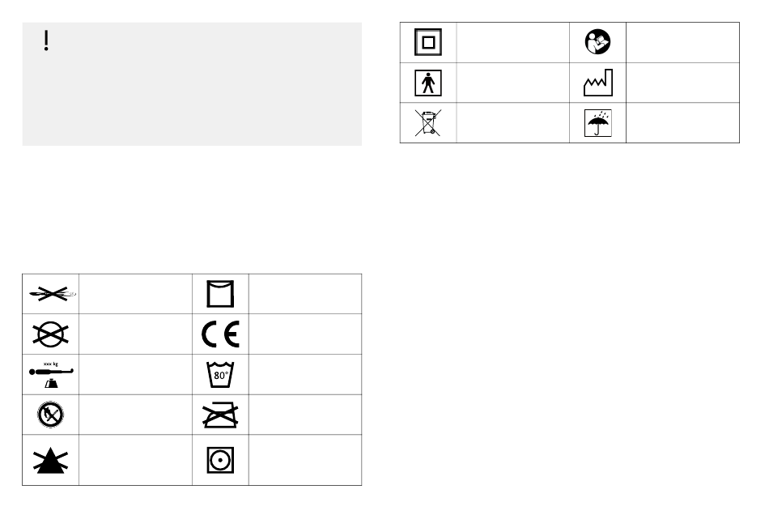The height and width of the screenshot is (532, 769).
Task: Select the xxx kg weight limit icon
Action: click(50, 374)
